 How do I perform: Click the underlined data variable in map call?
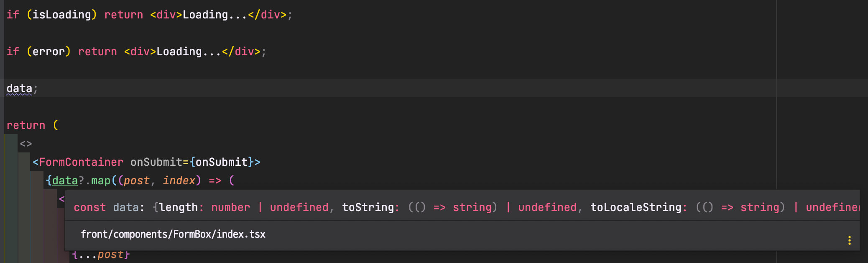(x=65, y=180)
